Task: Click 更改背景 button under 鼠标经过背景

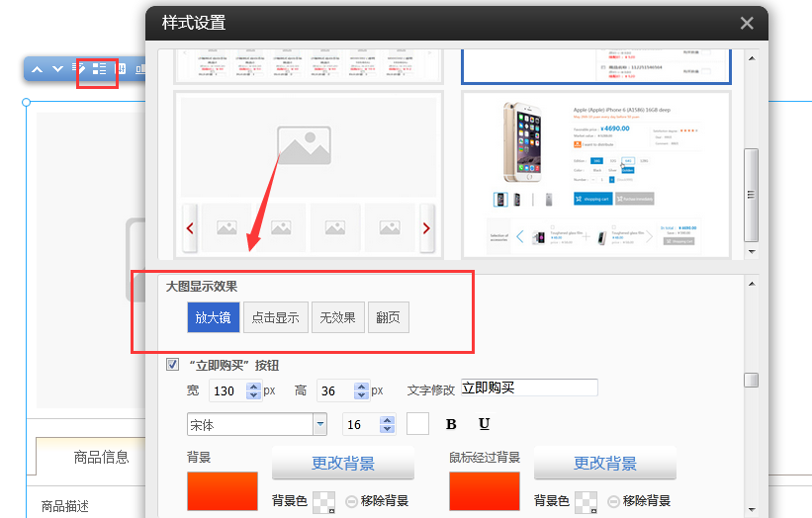Action: (604, 463)
